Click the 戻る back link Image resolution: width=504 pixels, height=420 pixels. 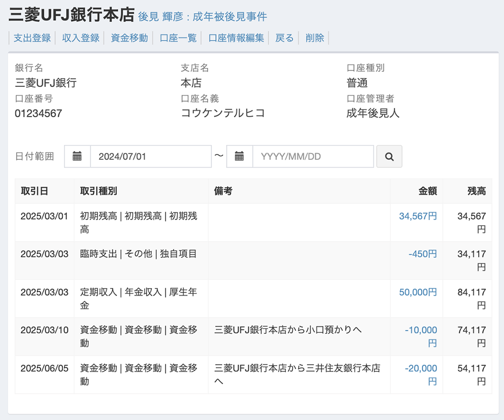click(x=284, y=38)
